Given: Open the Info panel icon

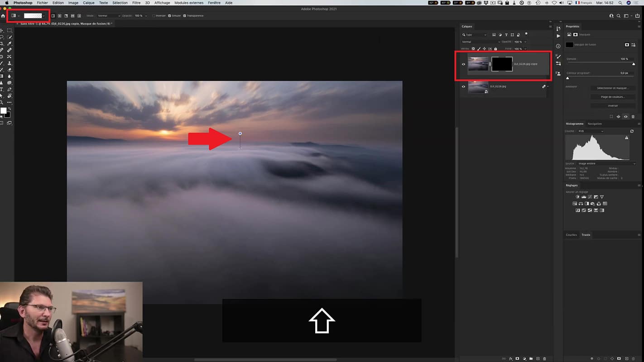Looking at the screenshot, I should (558, 46).
